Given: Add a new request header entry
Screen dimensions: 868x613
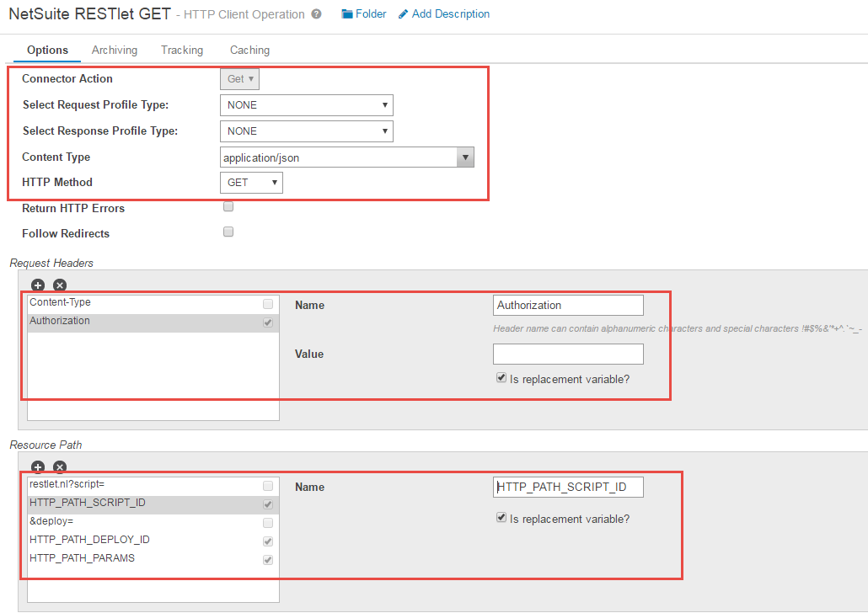Looking at the screenshot, I should 38,285.
